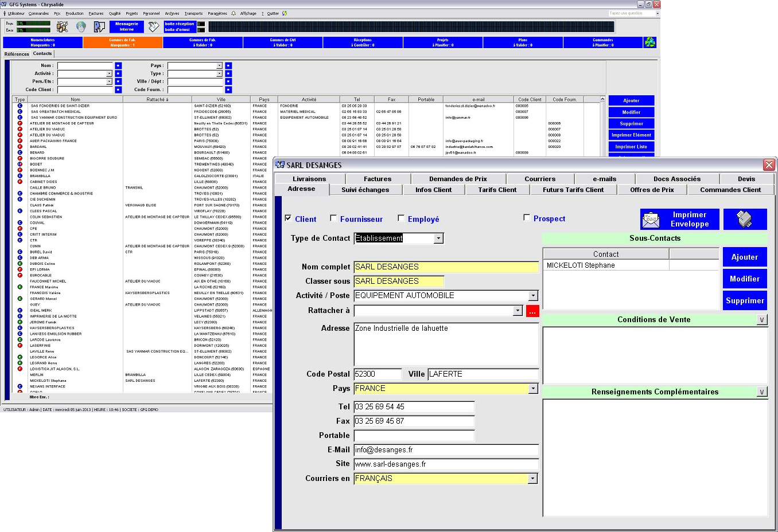Click blue filter button next to Activité field
The height and width of the screenshot is (532, 778).
(x=118, y=74)
